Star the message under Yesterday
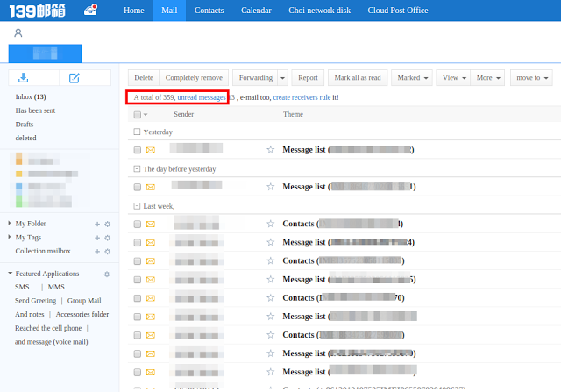Viewport: 561px width, 392px height. [x=271, y=150]
